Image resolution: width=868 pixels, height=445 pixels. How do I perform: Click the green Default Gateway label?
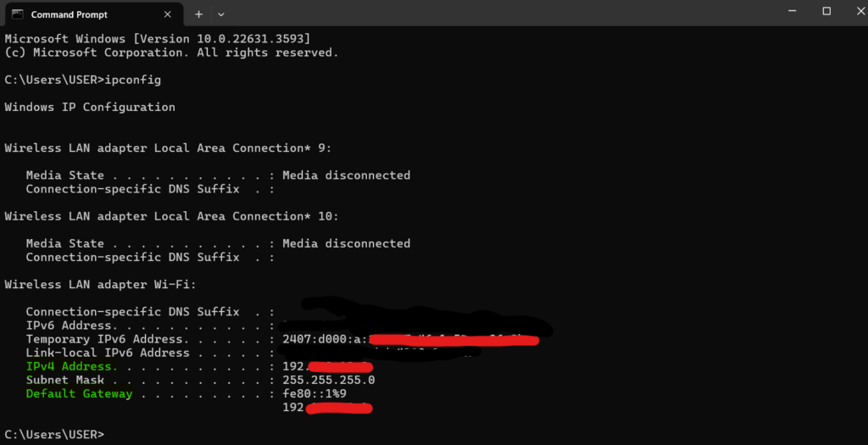pos(79,393)
